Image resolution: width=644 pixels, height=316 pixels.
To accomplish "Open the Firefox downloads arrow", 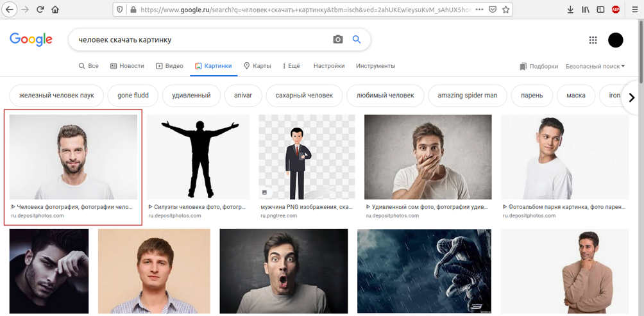I will 570,10.
